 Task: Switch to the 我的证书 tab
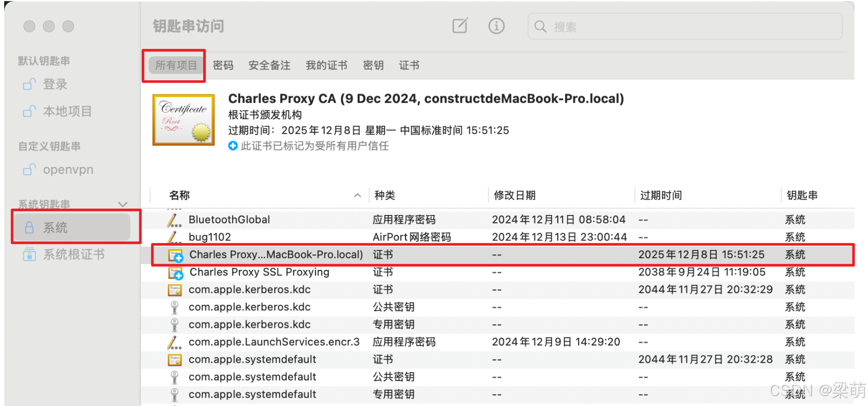[326, 65]
